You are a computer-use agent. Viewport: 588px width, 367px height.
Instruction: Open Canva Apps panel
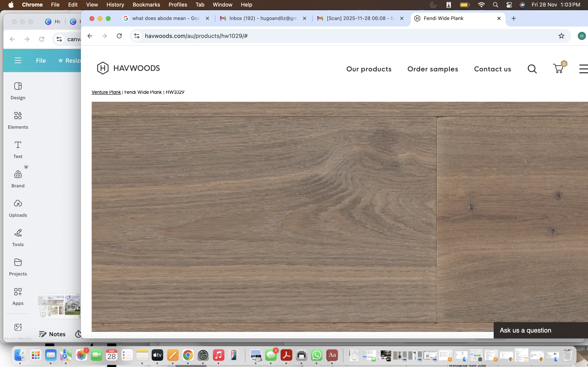18,296
